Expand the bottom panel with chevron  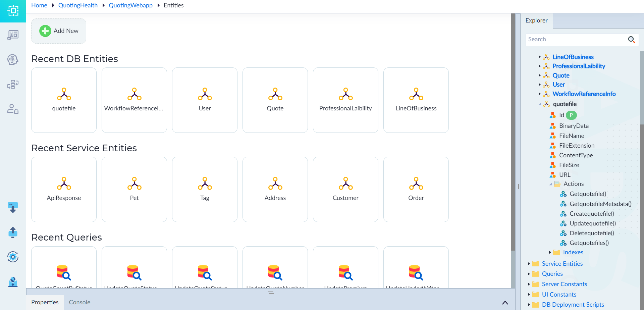[x=505, y=303]
